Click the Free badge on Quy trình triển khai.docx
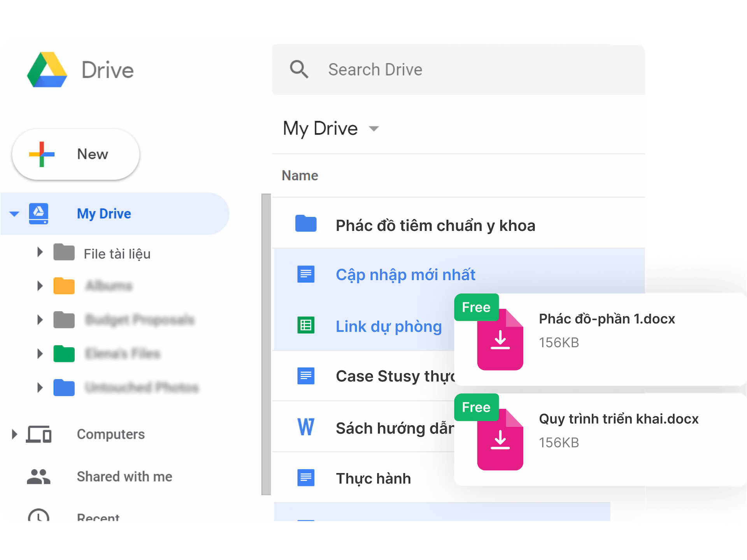Screen dimensions: 747x560 pos(476,407)
